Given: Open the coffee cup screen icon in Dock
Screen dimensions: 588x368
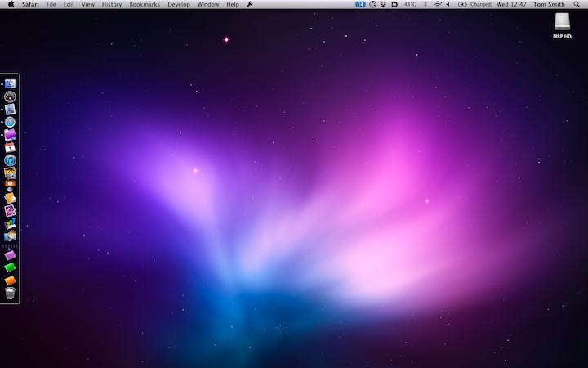Looking at the screenshot, I should click(10, 236).
